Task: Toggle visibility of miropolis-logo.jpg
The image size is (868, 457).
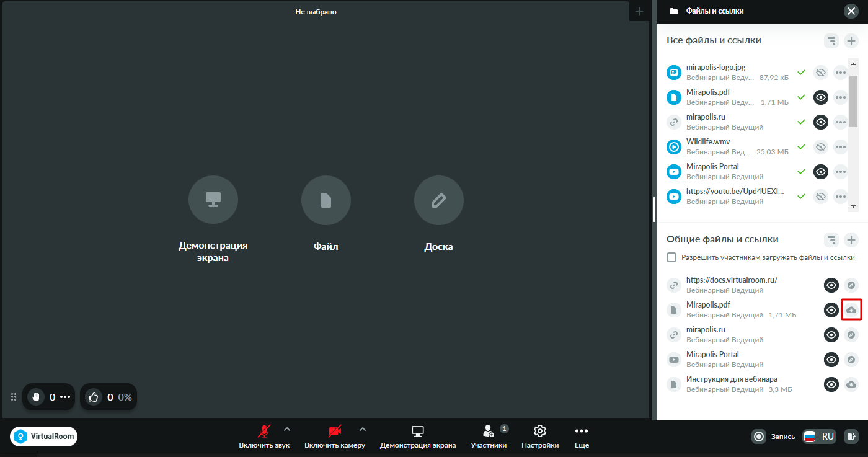Action: pyautogui.click(x=821, y=73)
